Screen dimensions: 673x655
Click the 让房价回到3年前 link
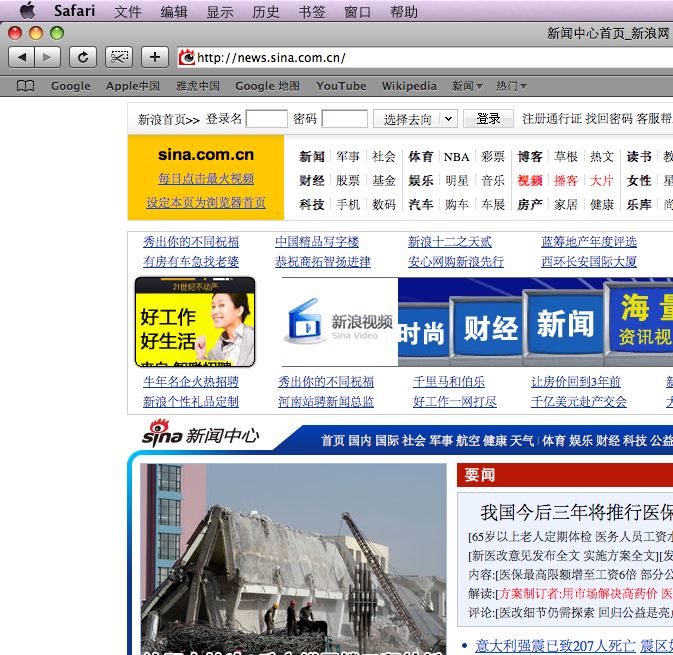pos(576,382)
